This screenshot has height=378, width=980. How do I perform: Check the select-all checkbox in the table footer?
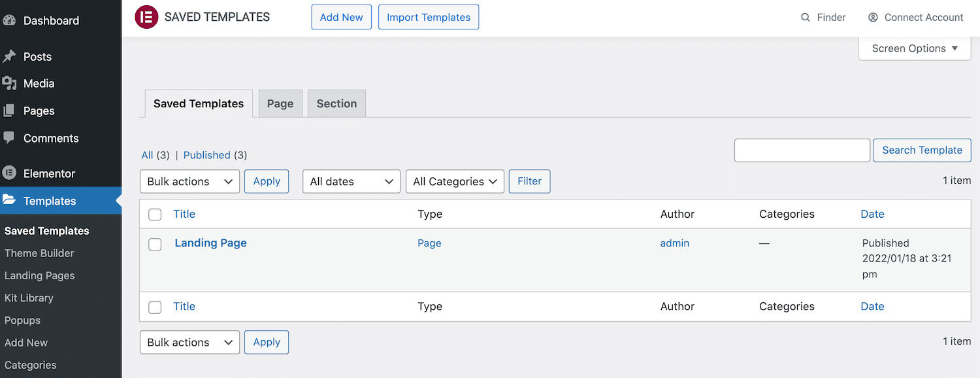[155, 306]
